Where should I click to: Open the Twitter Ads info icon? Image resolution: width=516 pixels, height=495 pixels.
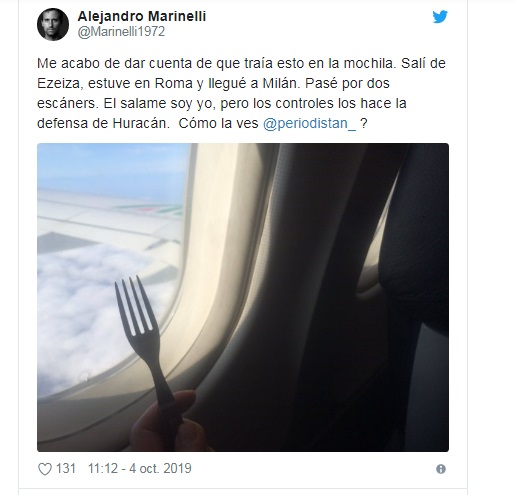[x=441, y=469]
